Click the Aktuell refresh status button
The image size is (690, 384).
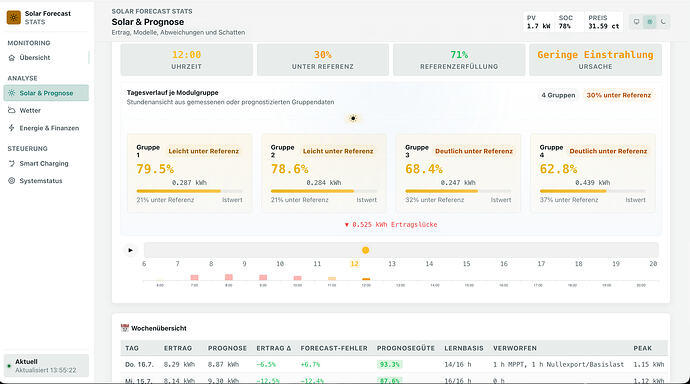46,366
